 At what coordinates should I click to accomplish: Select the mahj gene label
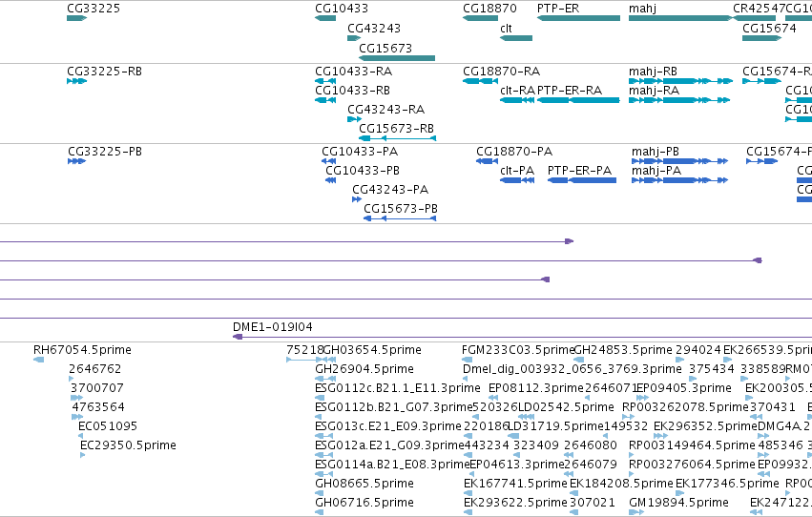pyautogui.click(x=643, y=9)
